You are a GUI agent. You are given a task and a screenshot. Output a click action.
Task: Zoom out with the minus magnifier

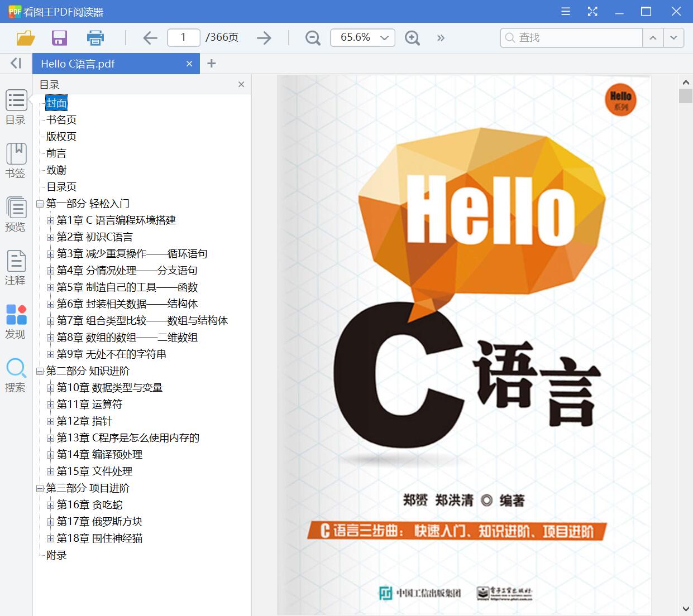click(x=313, y=38)
